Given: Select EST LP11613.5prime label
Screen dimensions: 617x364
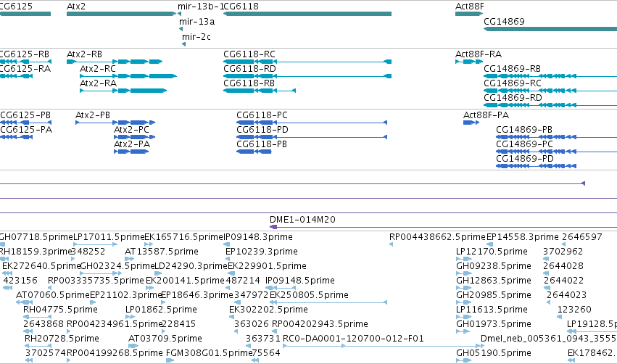Looking at the screenshot, I should click(492, 310).
